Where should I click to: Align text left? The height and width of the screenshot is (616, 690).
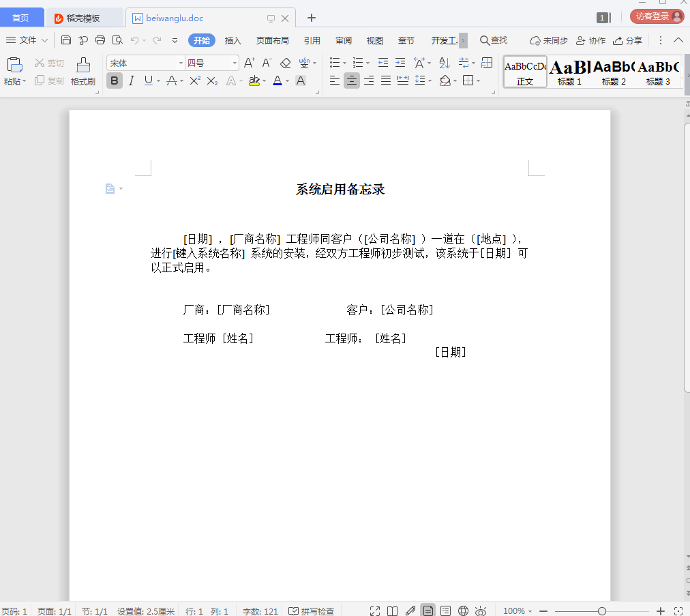tap(335, 80)
